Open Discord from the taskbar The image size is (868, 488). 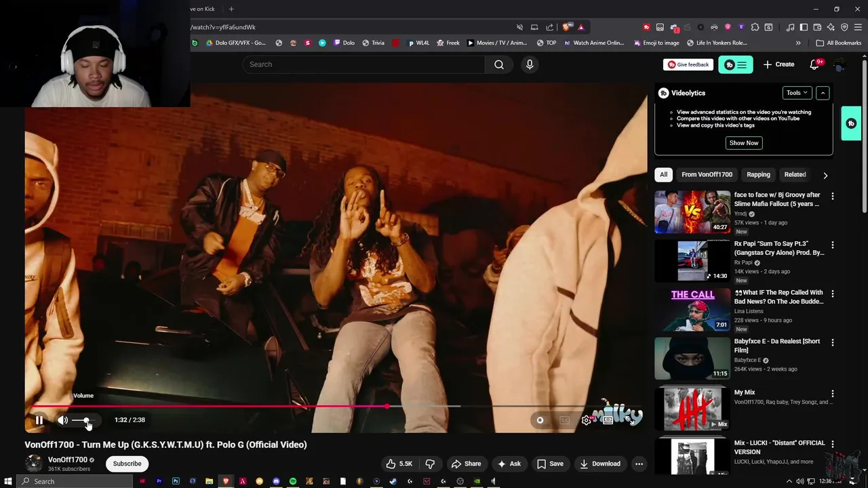[276, 481]
